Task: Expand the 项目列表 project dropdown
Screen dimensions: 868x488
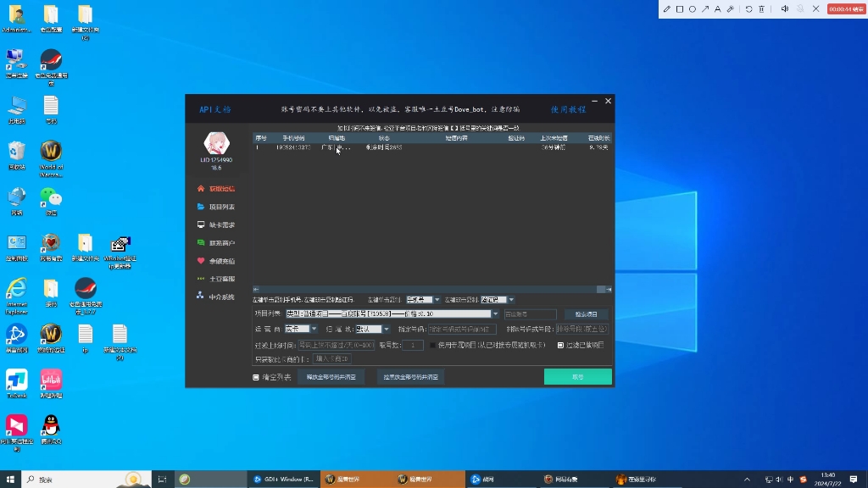Action: [495, 314]
